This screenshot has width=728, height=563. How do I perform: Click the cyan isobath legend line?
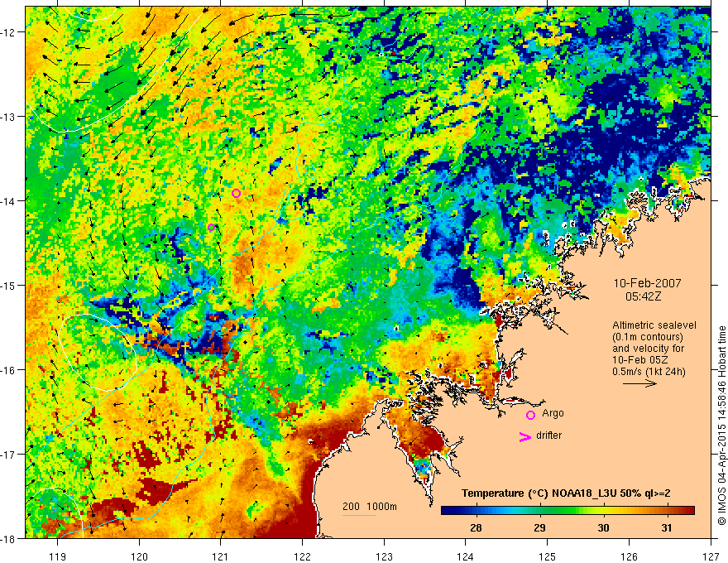tap(359, 515)
